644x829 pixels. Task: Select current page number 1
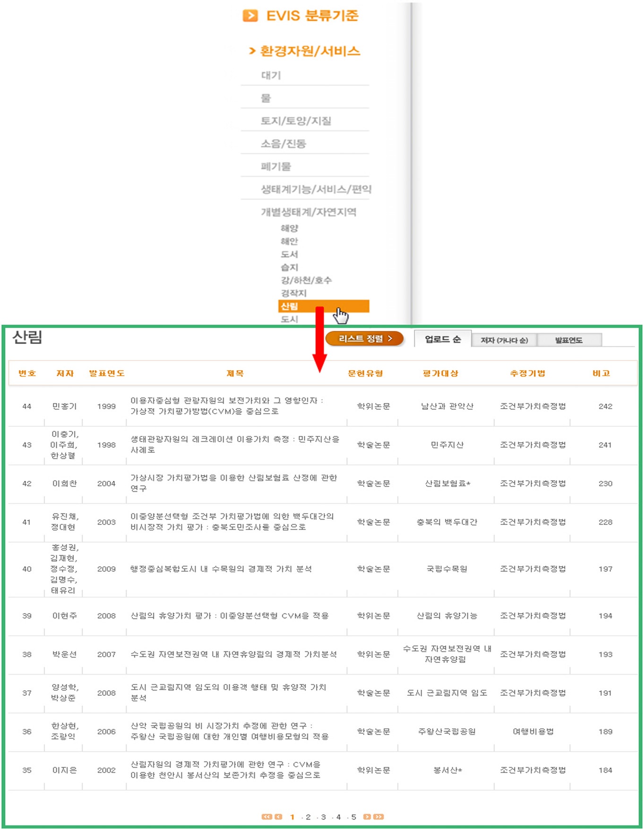(292, 817)
